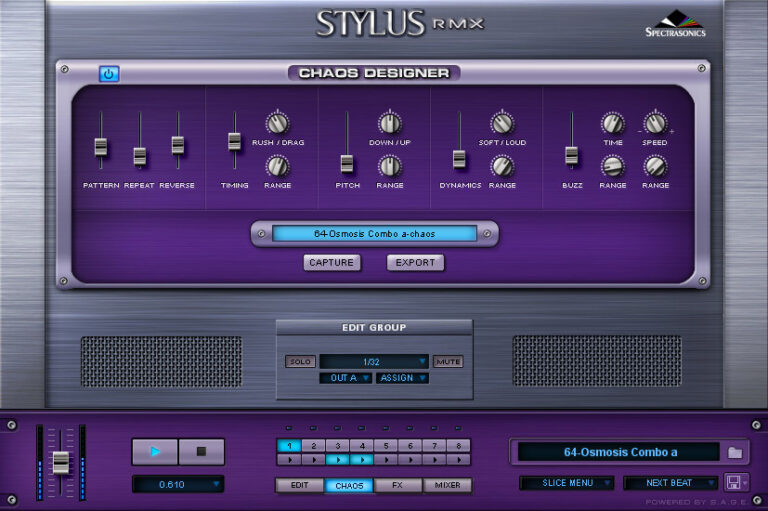Open the SLICE MENU dropdown

[567, 483]
